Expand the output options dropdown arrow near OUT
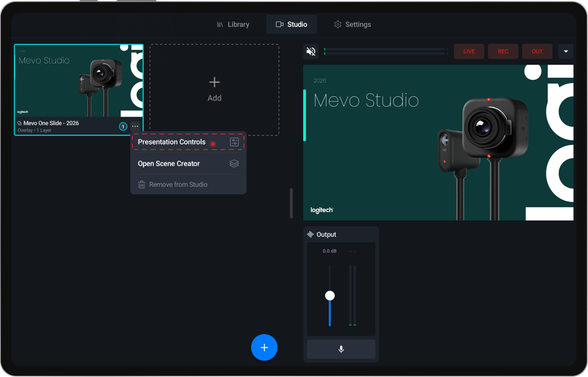588x377 pixels. click(566, 51)
